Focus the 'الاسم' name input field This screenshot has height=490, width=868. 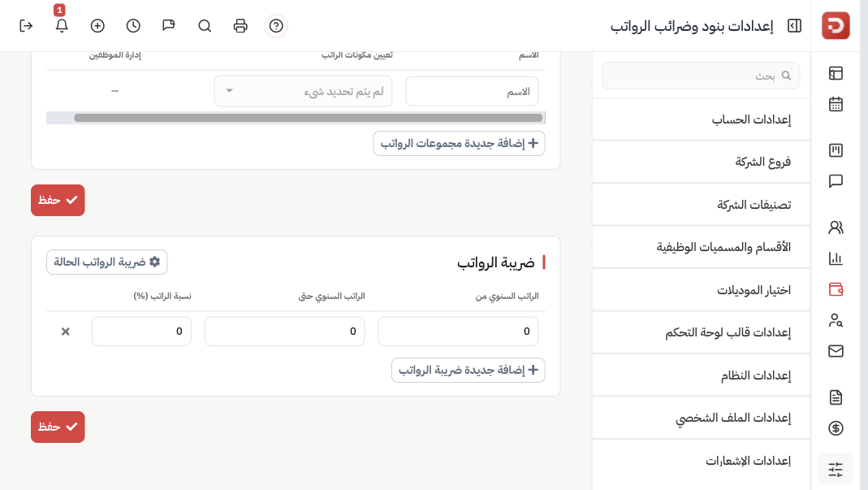coord(472,92)
